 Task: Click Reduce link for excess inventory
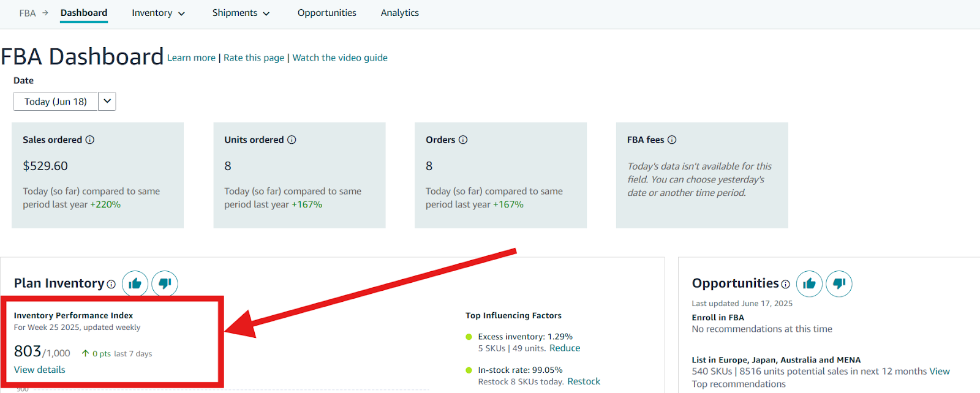click(x=565, y=348)
